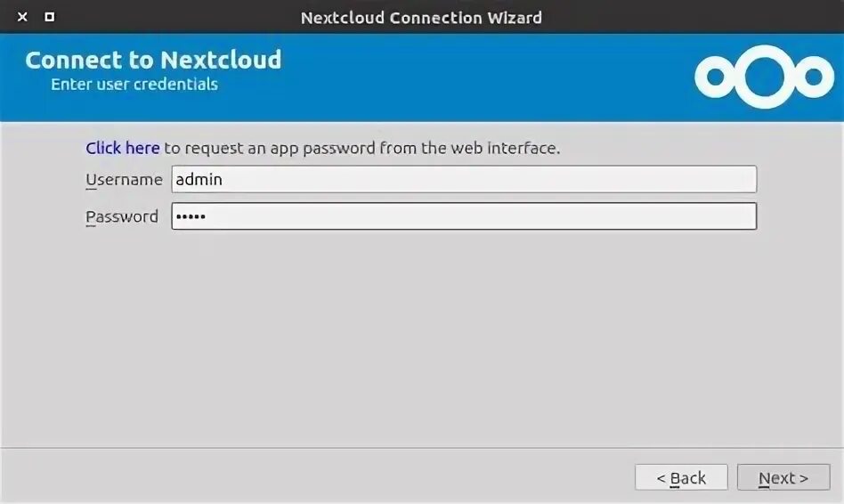Go to the previous step with Back
Screen dimensions: 844x504
coord(681,478)
